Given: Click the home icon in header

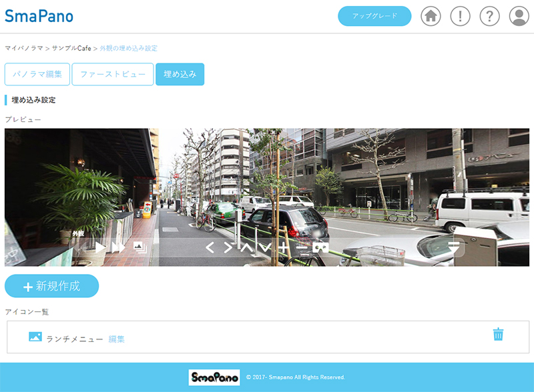Looking at the screenshot, I should tap(431, 16).
